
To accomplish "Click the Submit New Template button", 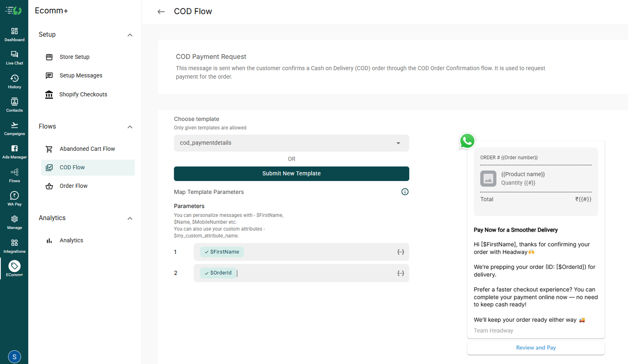I will click(x=291, y=173).
